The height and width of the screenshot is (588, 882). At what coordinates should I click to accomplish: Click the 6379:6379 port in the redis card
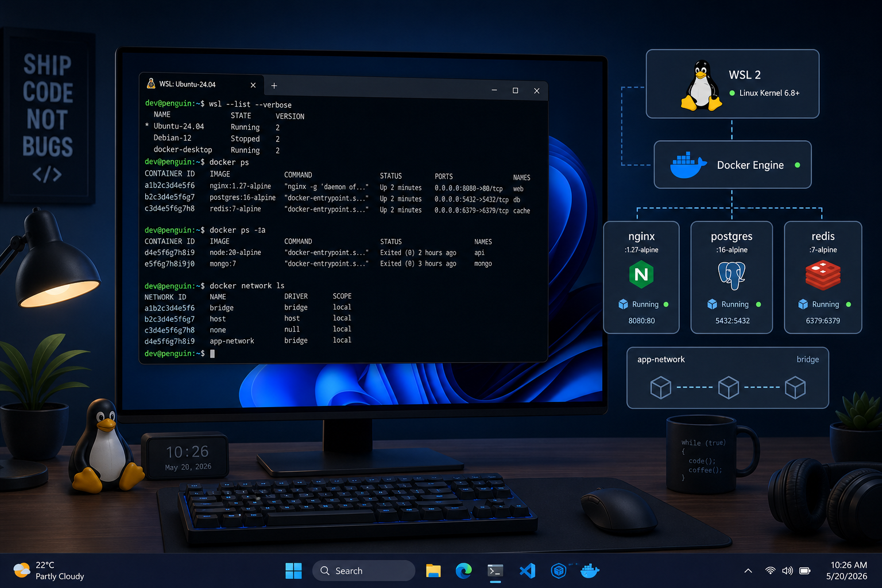823,321
